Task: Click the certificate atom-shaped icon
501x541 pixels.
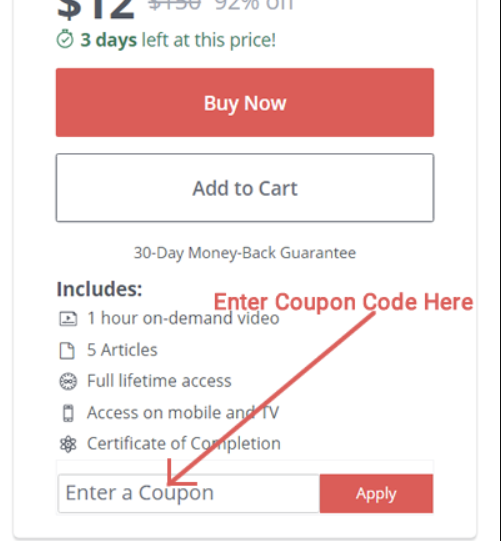Action: 68,444
